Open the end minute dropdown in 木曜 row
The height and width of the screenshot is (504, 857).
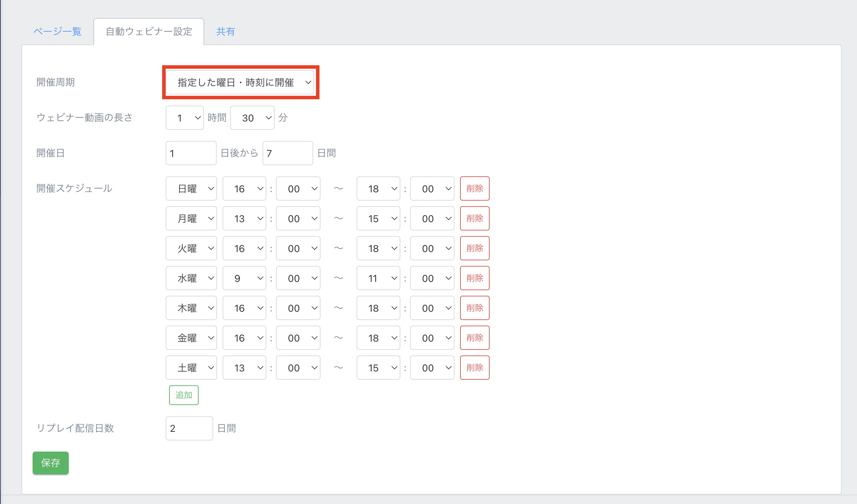[432, 308]
